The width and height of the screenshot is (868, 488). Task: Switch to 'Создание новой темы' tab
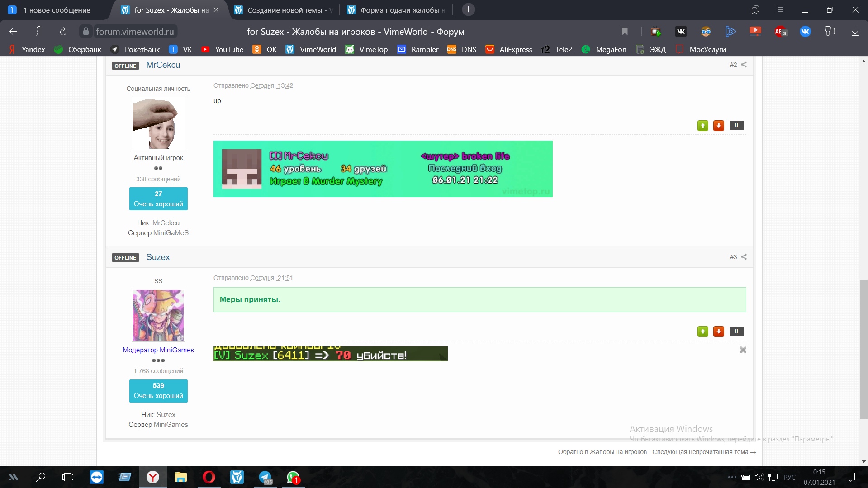point(284,10)
